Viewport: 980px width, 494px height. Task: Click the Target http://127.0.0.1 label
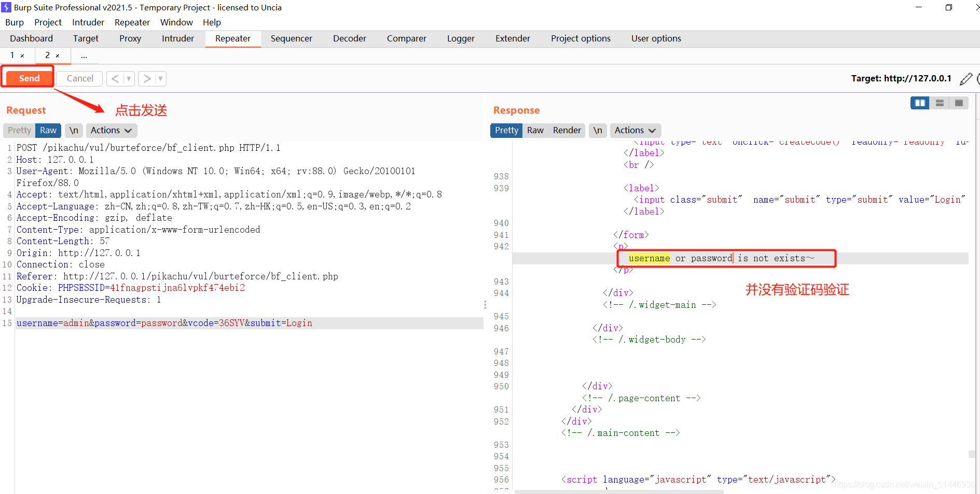coord(901,78)
